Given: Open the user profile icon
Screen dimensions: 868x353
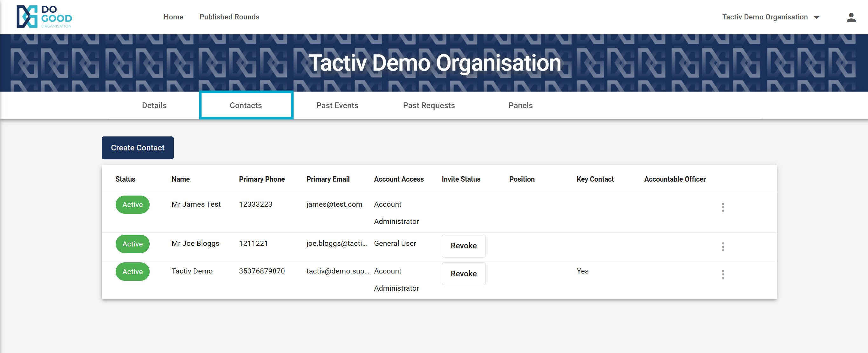Looking at the screenshot, I should click(851, 17).
